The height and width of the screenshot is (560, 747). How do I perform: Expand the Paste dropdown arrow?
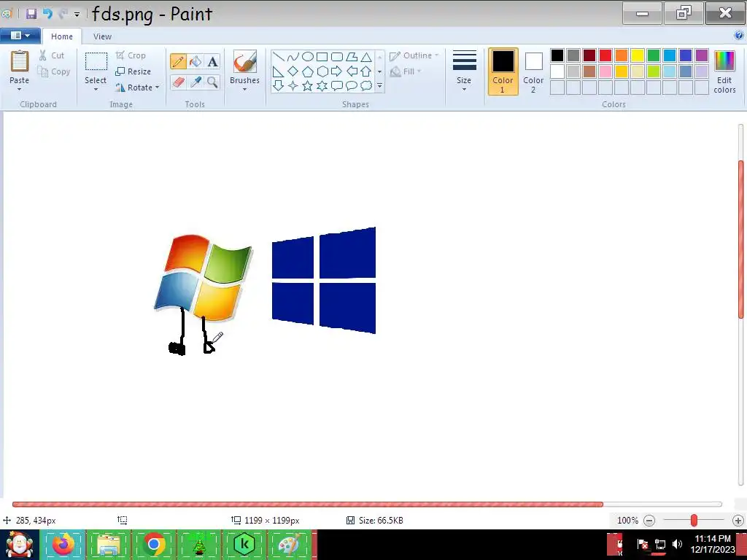pyautogui.click(x=20, y=90)
